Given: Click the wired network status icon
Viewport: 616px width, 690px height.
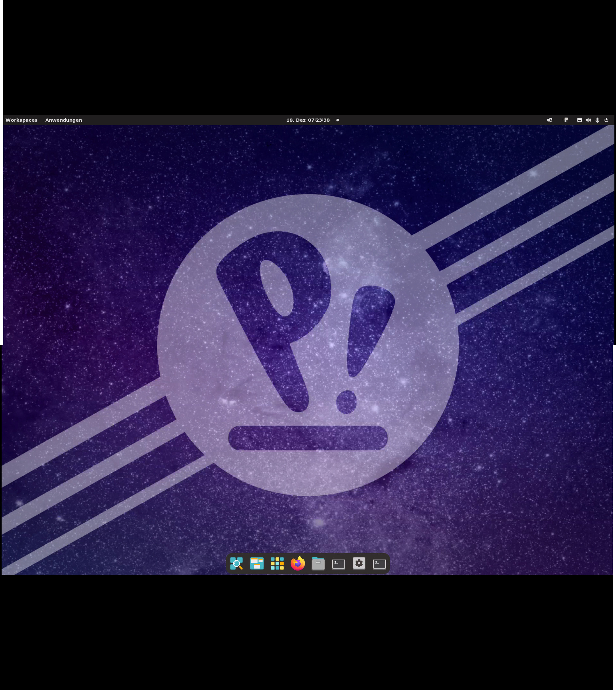Looking at the screenshot, I should pos(579,120).
